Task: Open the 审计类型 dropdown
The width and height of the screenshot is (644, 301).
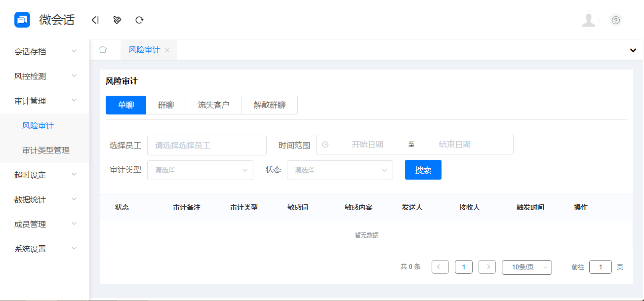Action: tap(200, 170)
